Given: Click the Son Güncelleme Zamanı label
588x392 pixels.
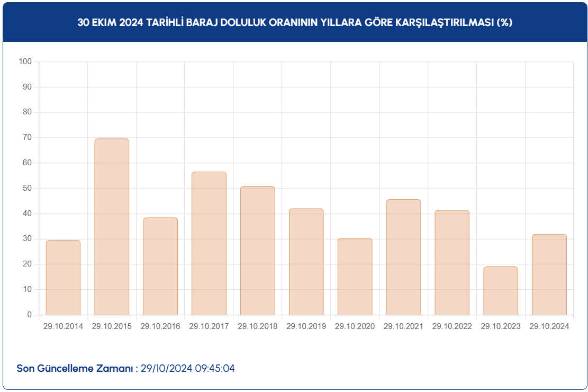Looking at the screenshot, I should 77,368.
